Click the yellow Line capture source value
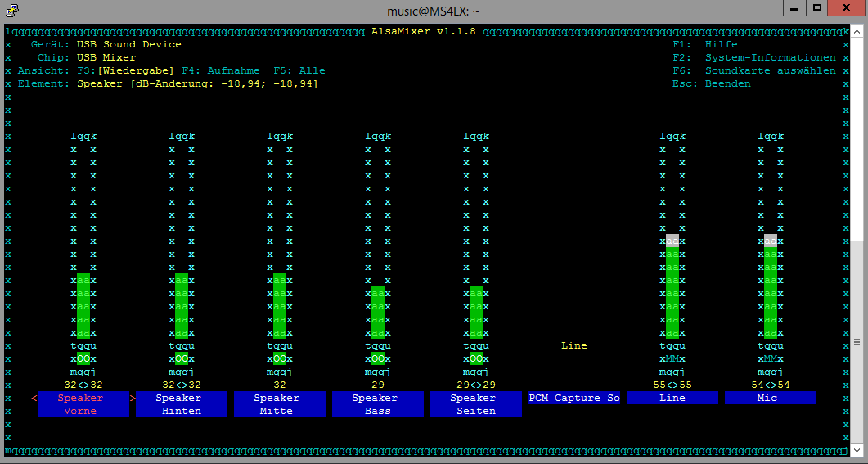 [x=574, y=345]
